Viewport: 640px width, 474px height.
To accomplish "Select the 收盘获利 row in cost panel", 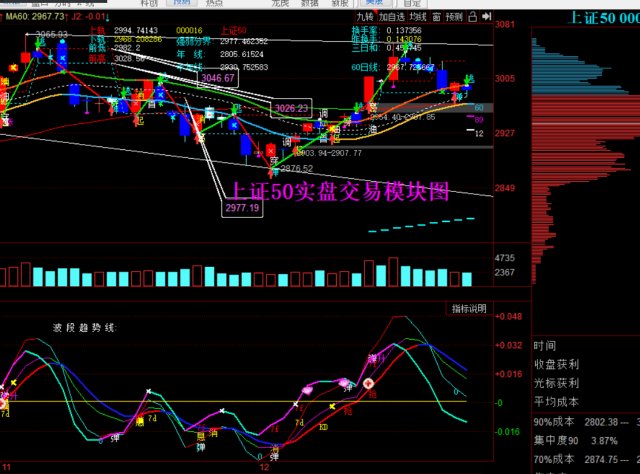I will [x=556, y=364].
